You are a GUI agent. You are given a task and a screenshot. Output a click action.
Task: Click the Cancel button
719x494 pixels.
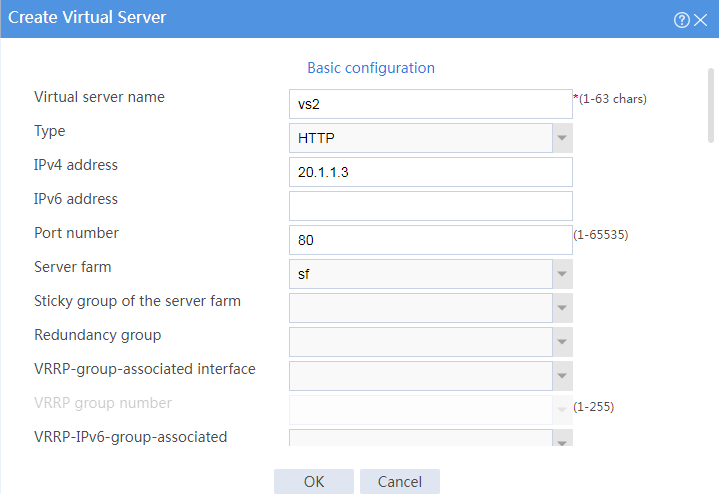click(399, 481)
